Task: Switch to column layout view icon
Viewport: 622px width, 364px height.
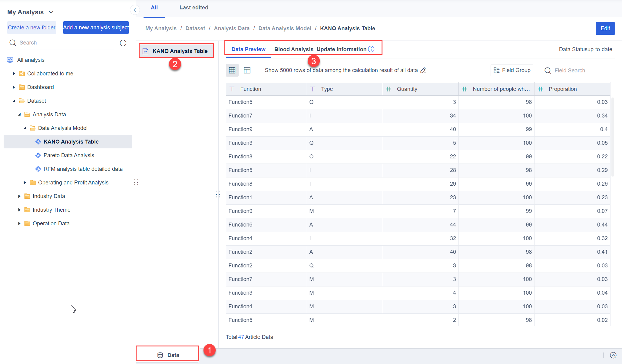Action: click(247, 70)
